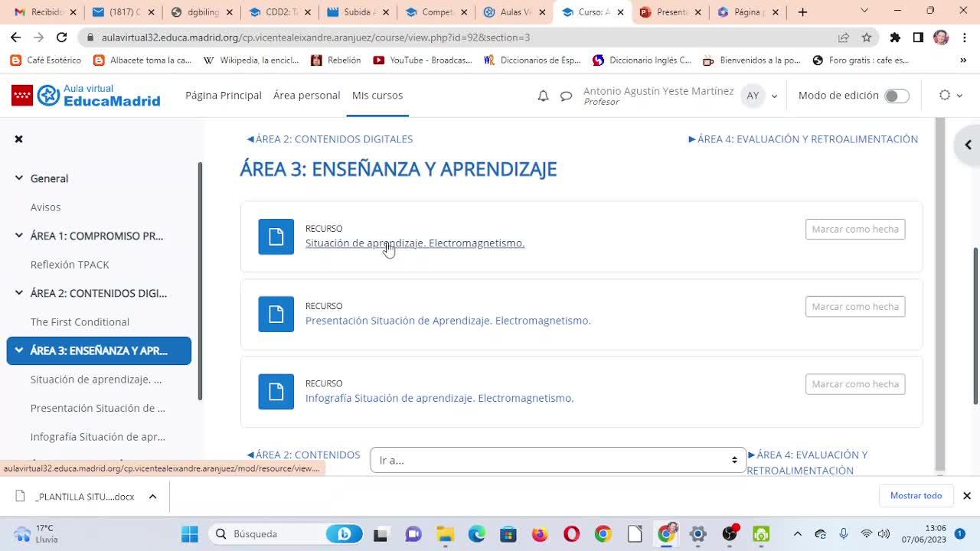Open the messages speech bubble icon
The height and width of the screenshot is (551, 980).
coord(566,96)
